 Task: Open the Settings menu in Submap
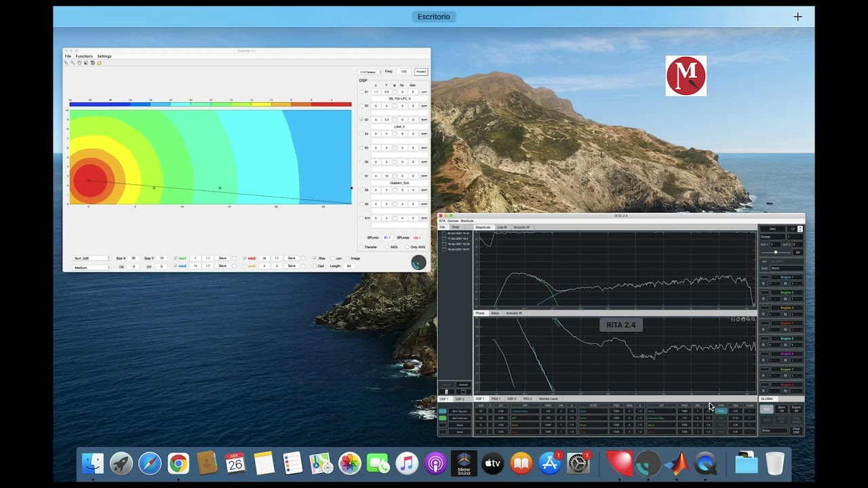pos(104,56)
